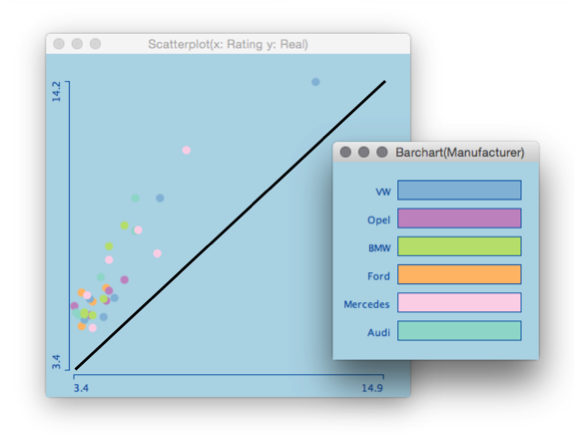Click the VW label text
This screenshot has height=435, width=575.
[x=383, y=192]
